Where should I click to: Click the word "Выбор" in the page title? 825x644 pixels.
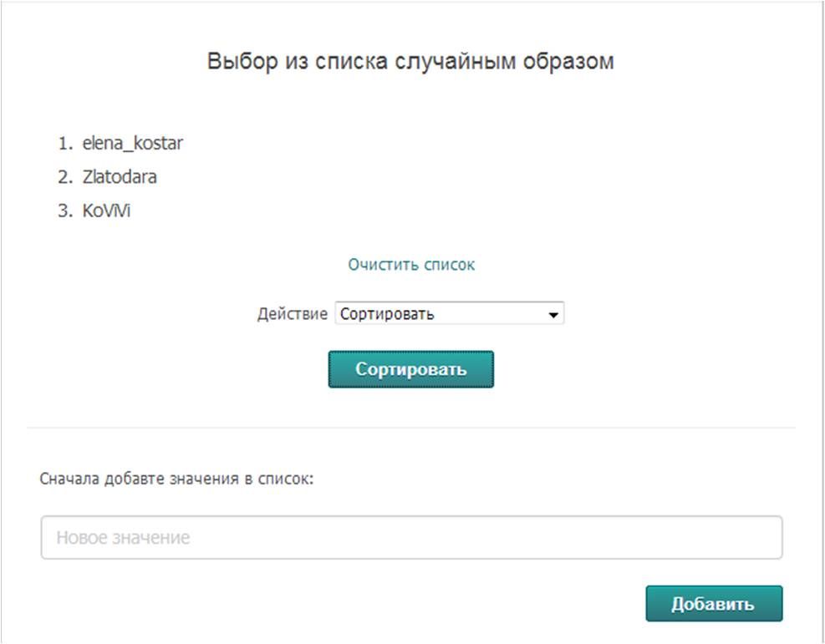tap(236, 63)
